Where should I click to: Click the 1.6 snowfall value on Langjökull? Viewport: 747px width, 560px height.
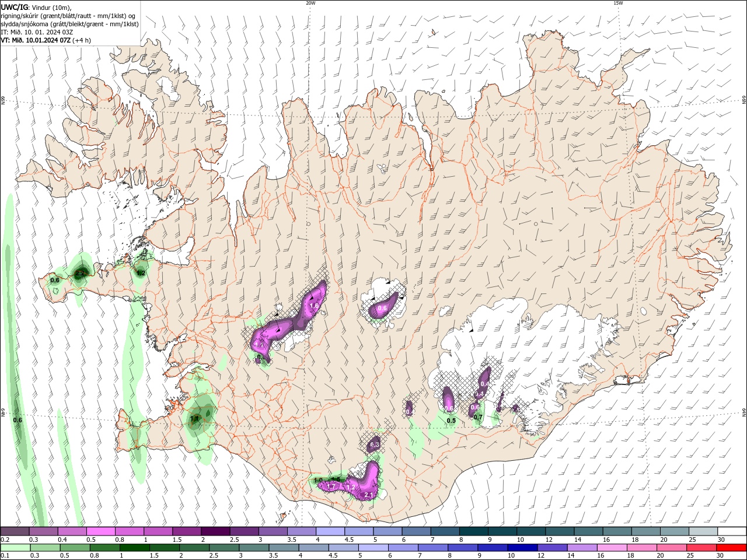click(x=314, y=306)
